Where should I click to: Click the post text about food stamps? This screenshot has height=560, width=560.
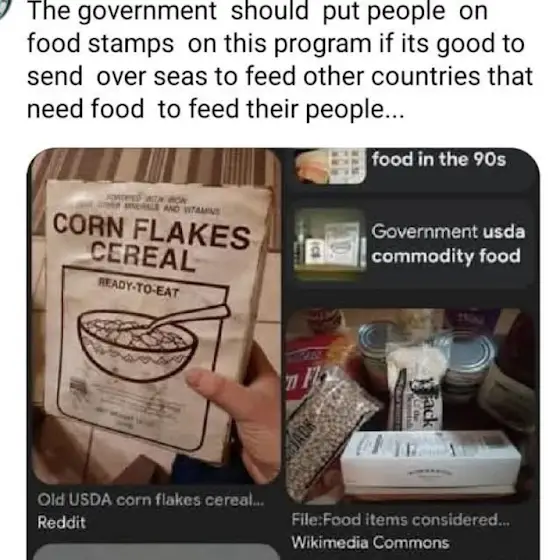pyautogui.click(x=280, y=60)
